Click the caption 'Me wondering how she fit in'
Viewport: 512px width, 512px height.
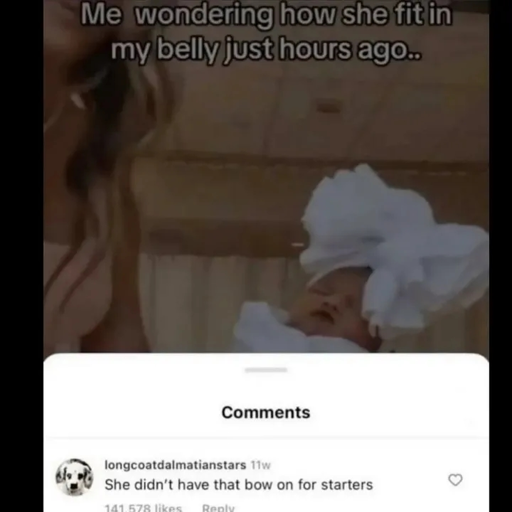266,16
